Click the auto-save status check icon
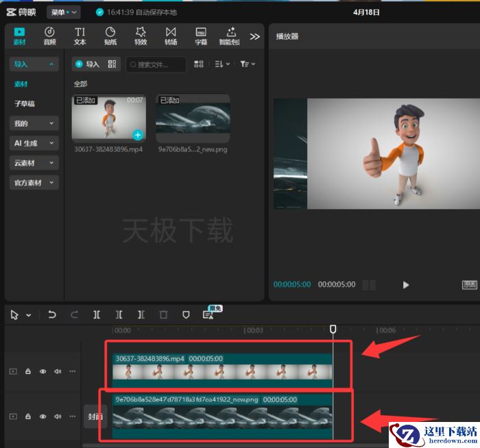The width and height of the screenshot is (480, 448). point(99,12)
